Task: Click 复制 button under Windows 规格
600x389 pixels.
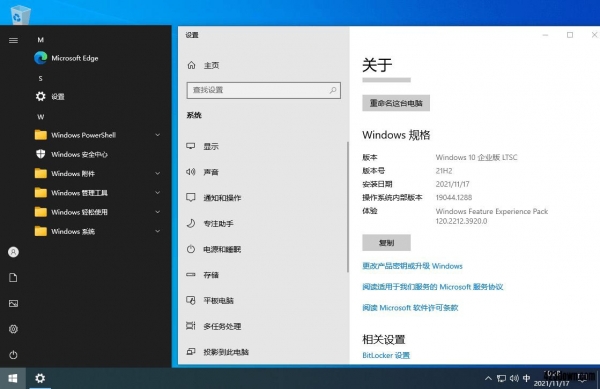Action: [386, 243]
